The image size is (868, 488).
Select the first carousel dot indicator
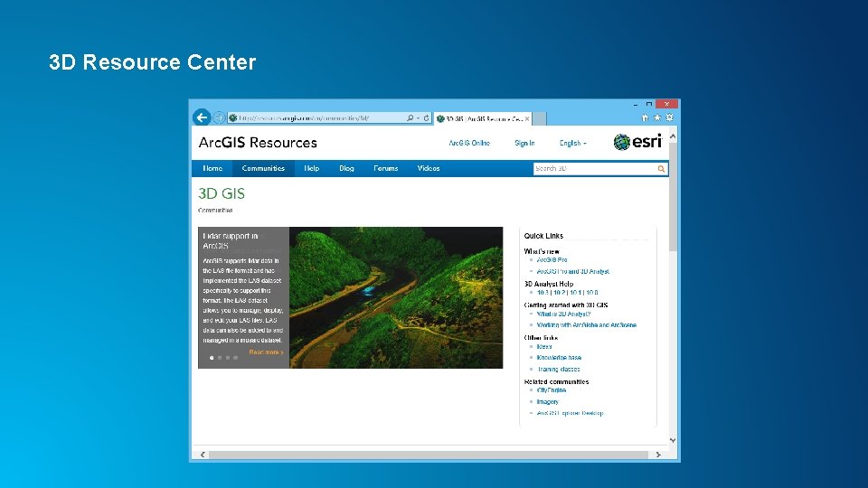(x=212, y=358)
